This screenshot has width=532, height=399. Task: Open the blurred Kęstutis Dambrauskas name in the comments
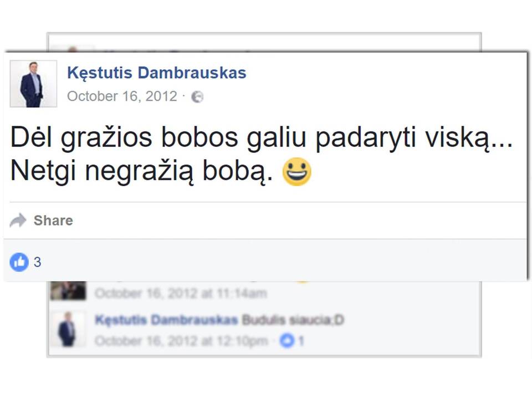click(x=166, y=320)
